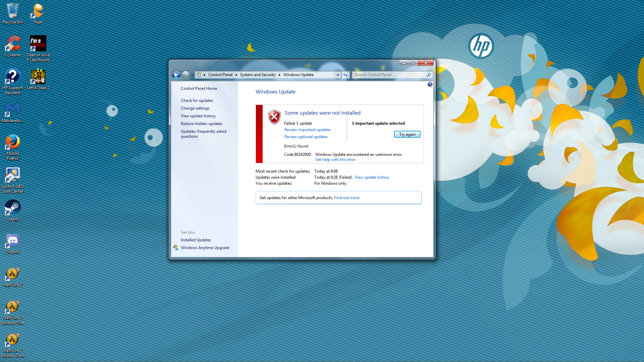Select Control Panel in breadcrumb
644x362 pixels.
pyautogui.click(x=220, y=75)
